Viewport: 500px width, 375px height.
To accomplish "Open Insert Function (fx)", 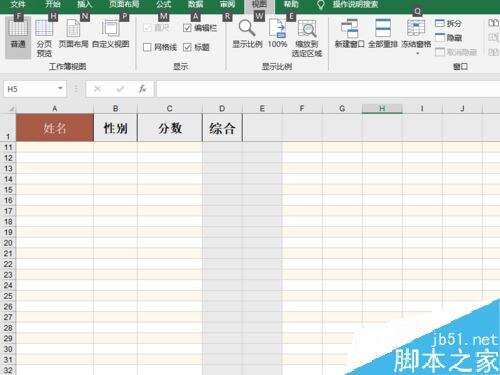I will [143, 89].
